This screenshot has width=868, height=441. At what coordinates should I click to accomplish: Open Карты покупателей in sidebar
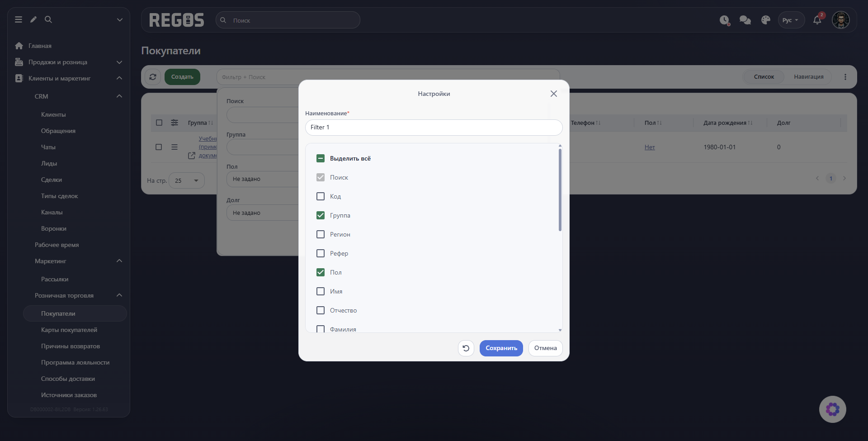point(69,330)
